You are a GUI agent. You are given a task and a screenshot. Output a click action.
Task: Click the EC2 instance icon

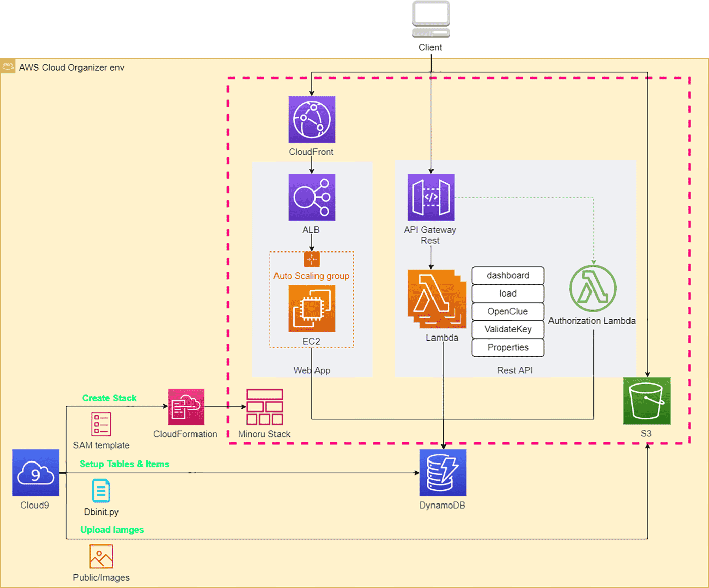point(312,309)
